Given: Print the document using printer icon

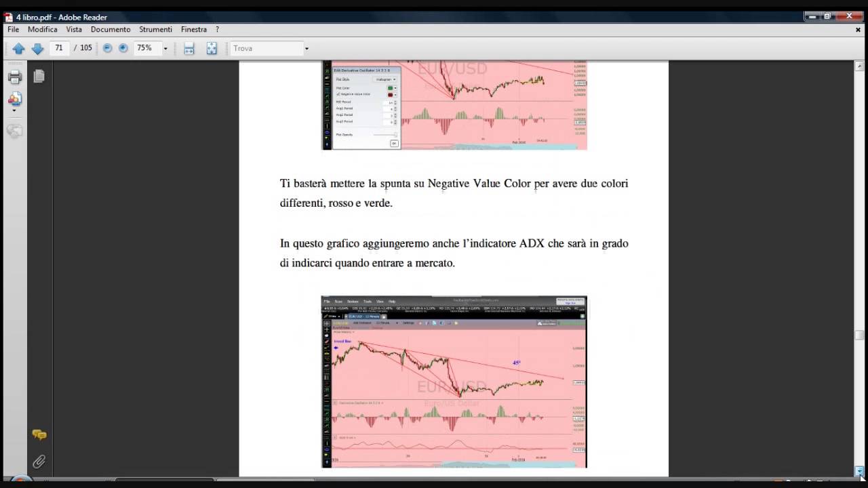Looking at the screenshot, I should click(15, 77).
